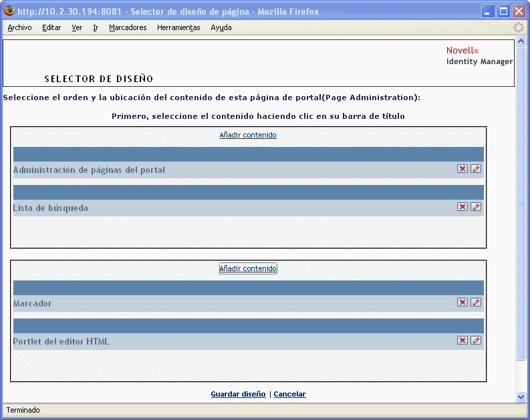This screenshot has height=420, width=530.
Task: Click the Terminado status bar text
Action: point(23,410)
